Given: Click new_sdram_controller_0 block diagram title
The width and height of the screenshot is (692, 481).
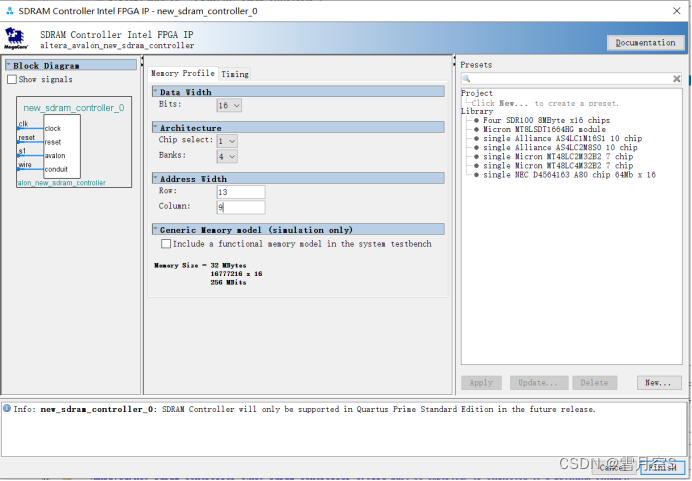Looking at the screenshot, I should pyautogui.click(x=74, y=108).
